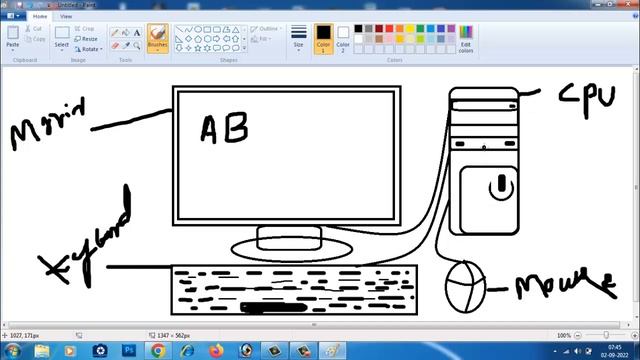
Task: Open the shape Outline dropdown
Action: click(x=266, y=29)
